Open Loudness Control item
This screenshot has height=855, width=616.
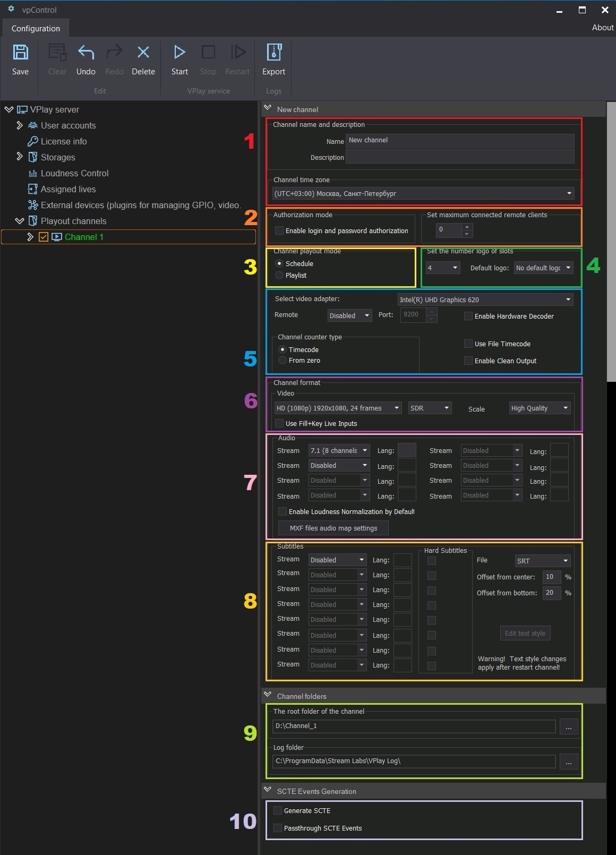coord(74,173)
